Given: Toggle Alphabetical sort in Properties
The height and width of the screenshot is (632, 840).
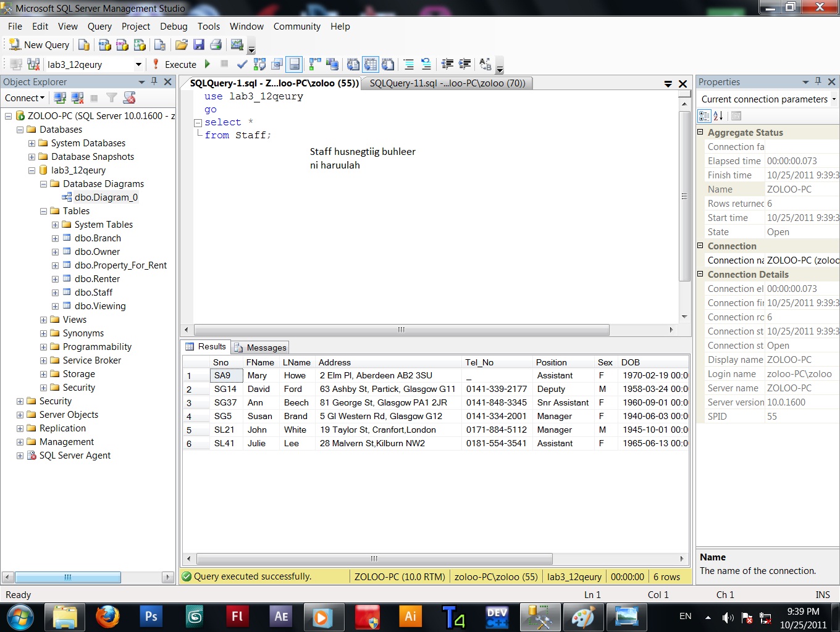Looking at the screenshot, I should pyautogui.click(x=718, y=115).
